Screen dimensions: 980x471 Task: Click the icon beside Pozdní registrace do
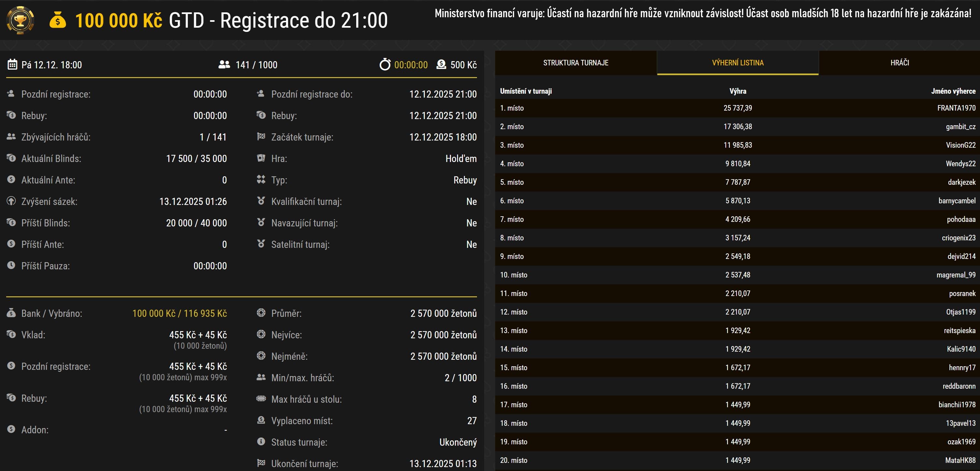[260, 93]
